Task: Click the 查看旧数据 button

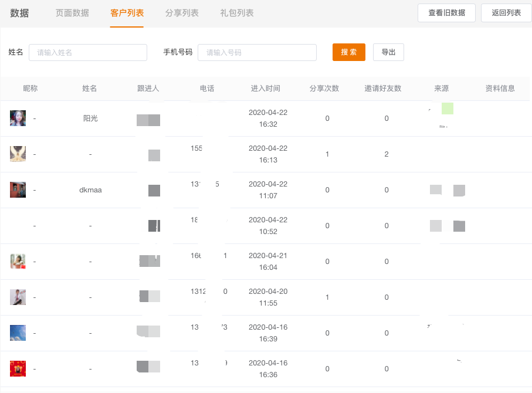Action: (446, 13)
